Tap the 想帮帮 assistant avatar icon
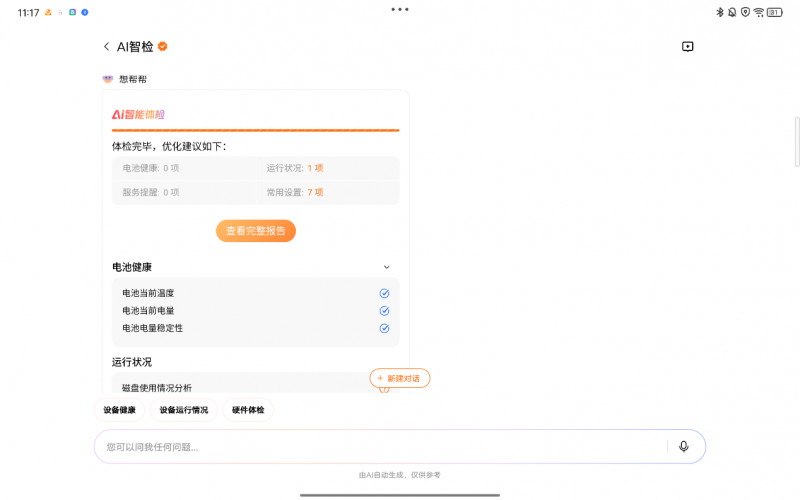Viewport: 800px width, 500px height. [108, 79]
